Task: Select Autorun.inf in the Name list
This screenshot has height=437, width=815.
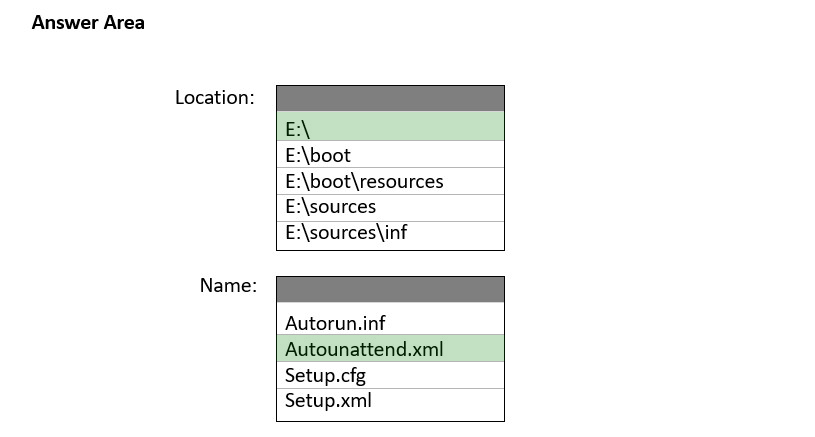Action: point(390,322)
